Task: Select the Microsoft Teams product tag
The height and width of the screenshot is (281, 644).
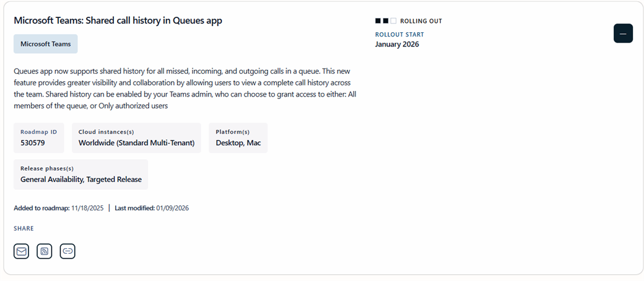Action: click(x=46, y=44)
